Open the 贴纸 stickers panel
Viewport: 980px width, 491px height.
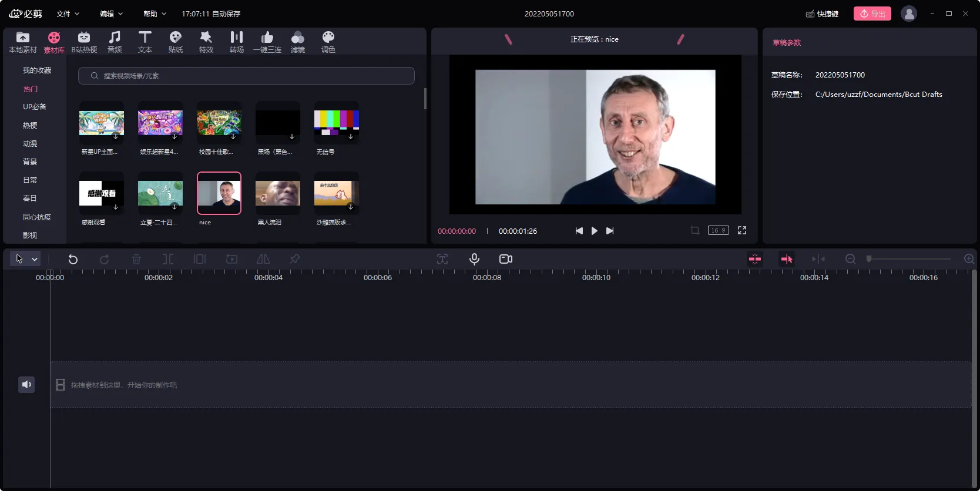tap(175, 42)
